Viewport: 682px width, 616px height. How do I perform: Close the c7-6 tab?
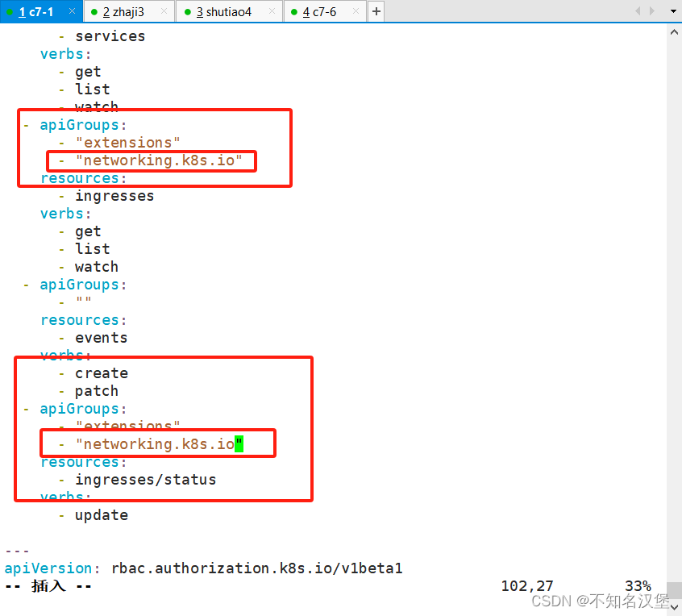(356, 11)
